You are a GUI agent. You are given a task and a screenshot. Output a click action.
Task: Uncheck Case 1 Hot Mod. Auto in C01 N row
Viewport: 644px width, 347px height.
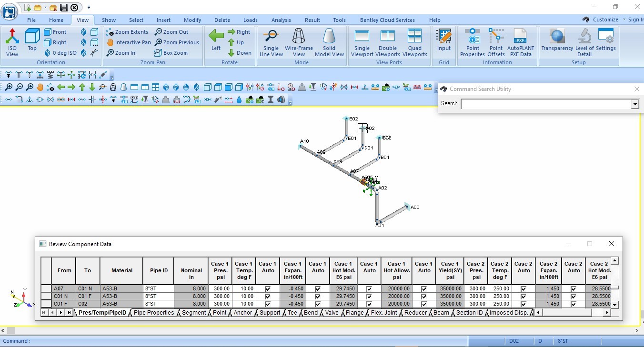point(369,297)
